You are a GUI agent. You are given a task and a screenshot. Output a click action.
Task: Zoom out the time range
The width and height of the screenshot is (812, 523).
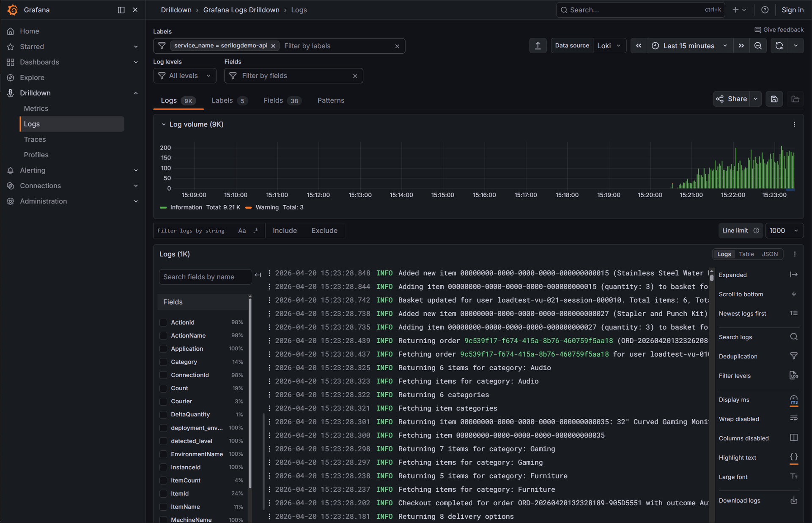758,45
